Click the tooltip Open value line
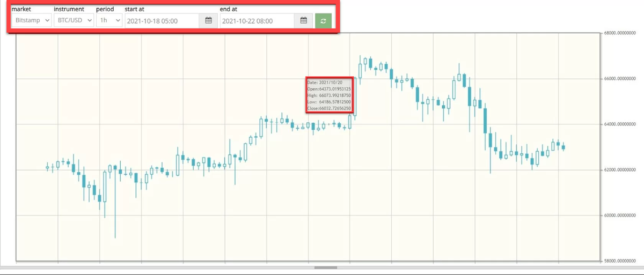This screenshot has height=275, width=644. 329,89
